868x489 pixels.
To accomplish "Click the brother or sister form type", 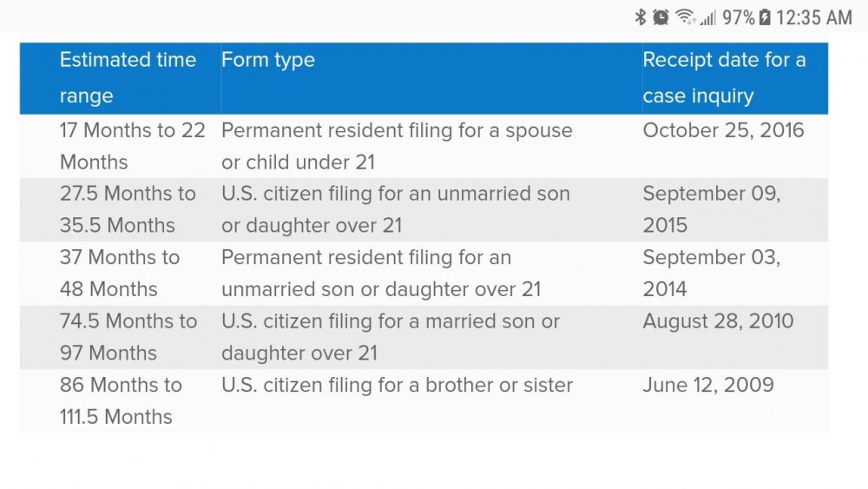I will (x=397, y=386).
